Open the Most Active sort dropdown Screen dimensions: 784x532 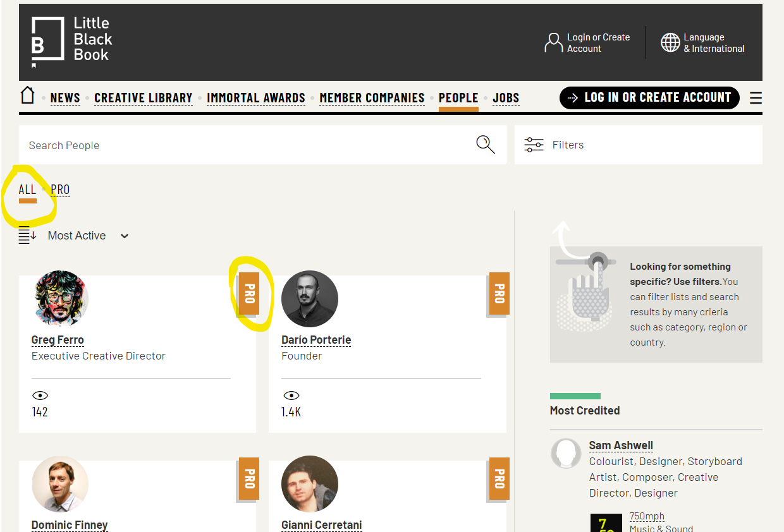88,236
